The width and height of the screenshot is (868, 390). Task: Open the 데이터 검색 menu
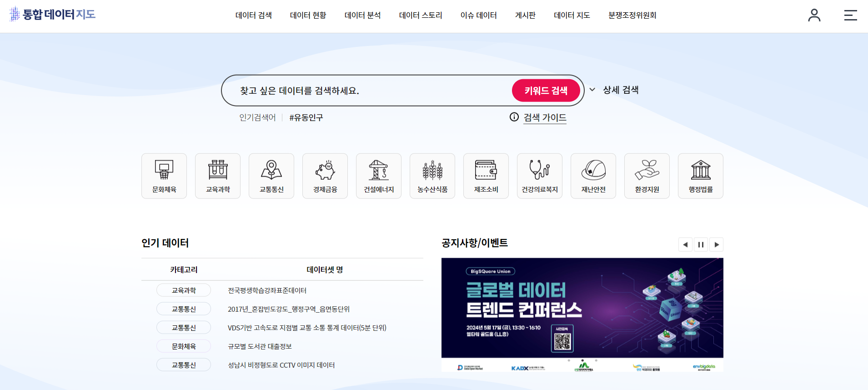point(254,15)
